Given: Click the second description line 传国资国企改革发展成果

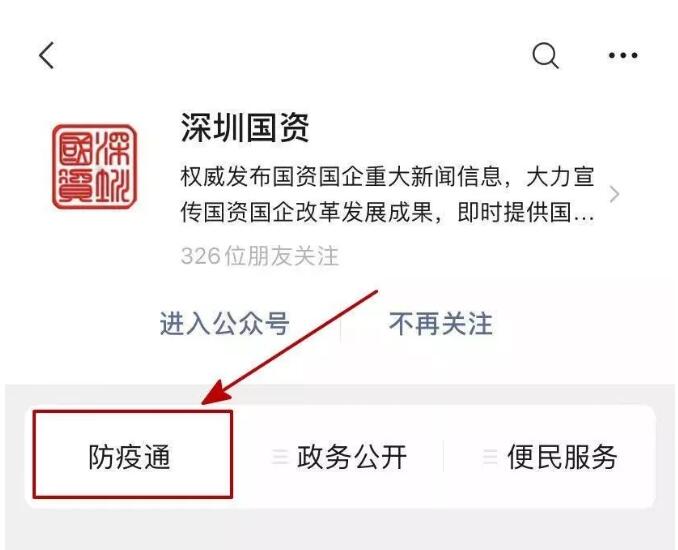Looking at the screenshot, I should point(387,212).
